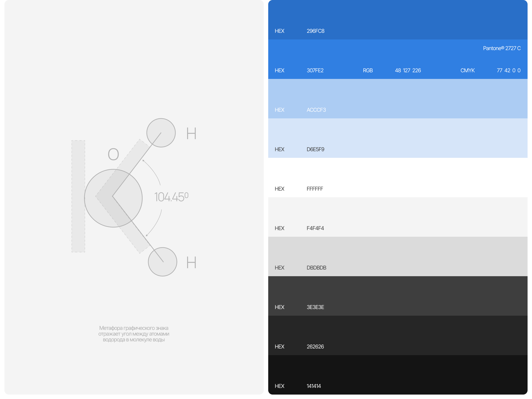Image resolution: width=532 pixels, height=399 pixels.
Task: Click the RGB value 48 127 226
Action: pos(408,70)
